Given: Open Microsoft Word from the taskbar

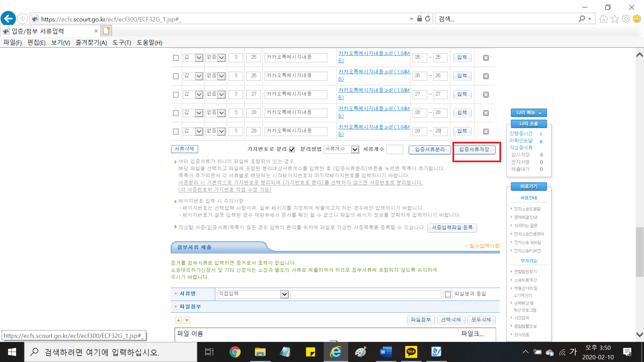Looking at the screenshot, I should coord(386,352).
